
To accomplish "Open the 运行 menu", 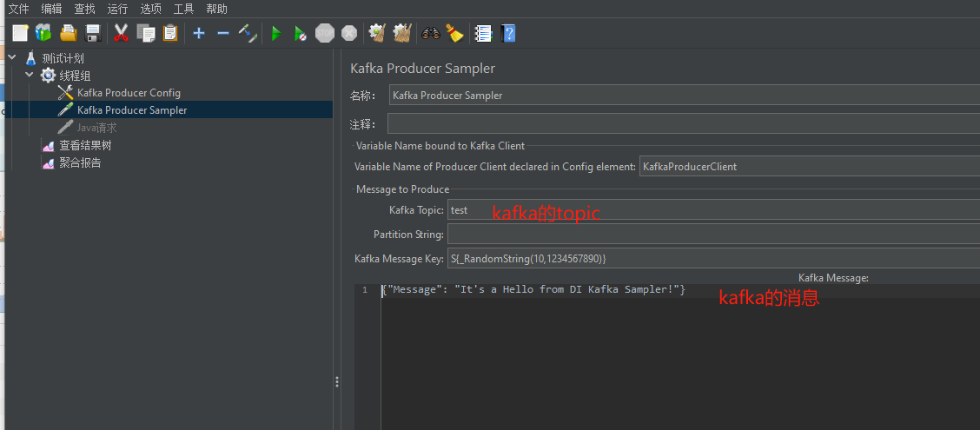I will [x=117, y=9].
